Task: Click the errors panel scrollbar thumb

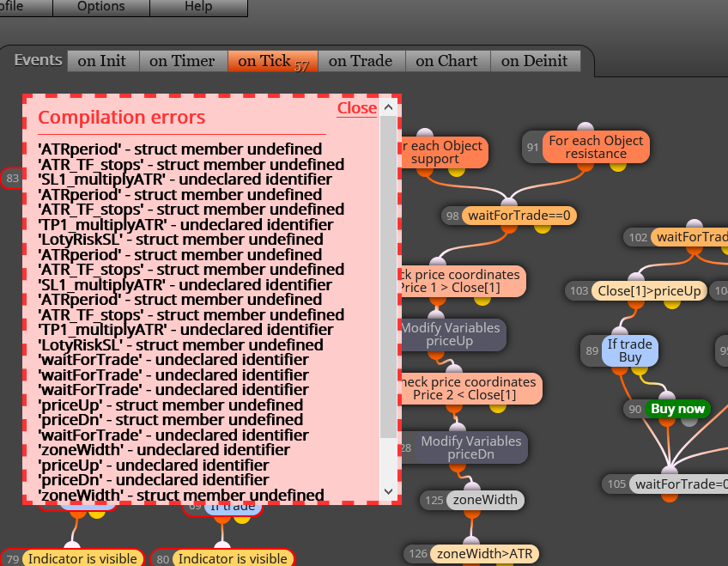Action: (x=388, y=277)
